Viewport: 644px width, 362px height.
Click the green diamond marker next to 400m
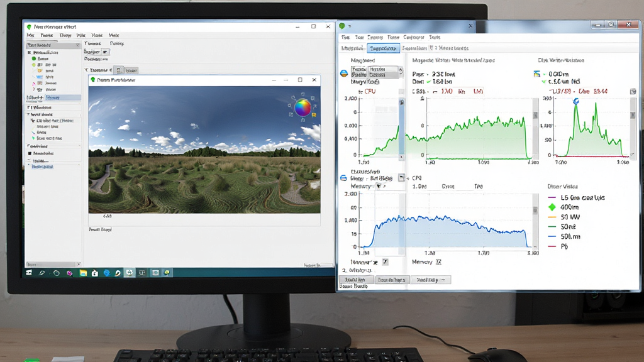tap(552, 207)
